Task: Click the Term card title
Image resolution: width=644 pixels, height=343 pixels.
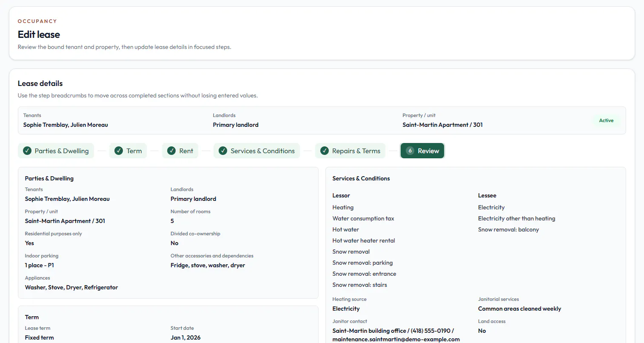Action: click(x=32, y=317)
